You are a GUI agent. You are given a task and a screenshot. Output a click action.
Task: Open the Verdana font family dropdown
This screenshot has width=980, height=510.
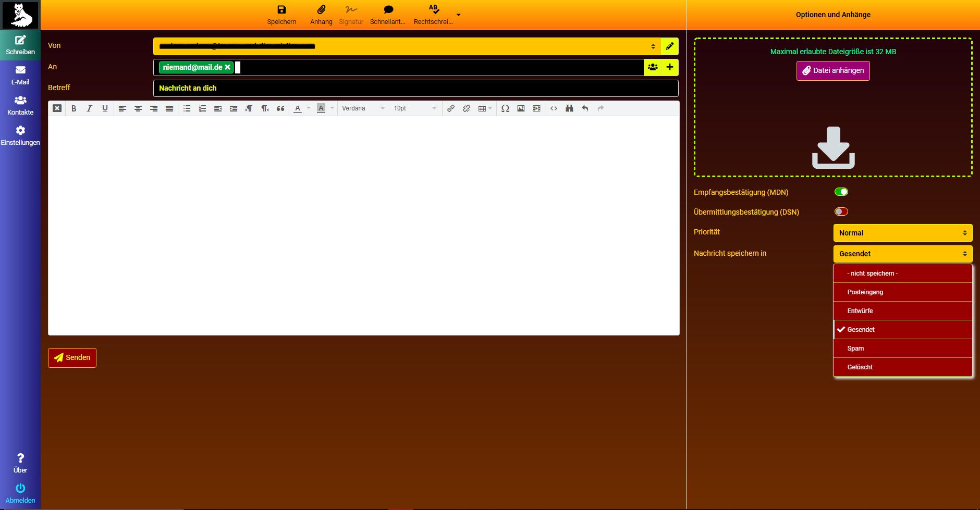[363, 108]
